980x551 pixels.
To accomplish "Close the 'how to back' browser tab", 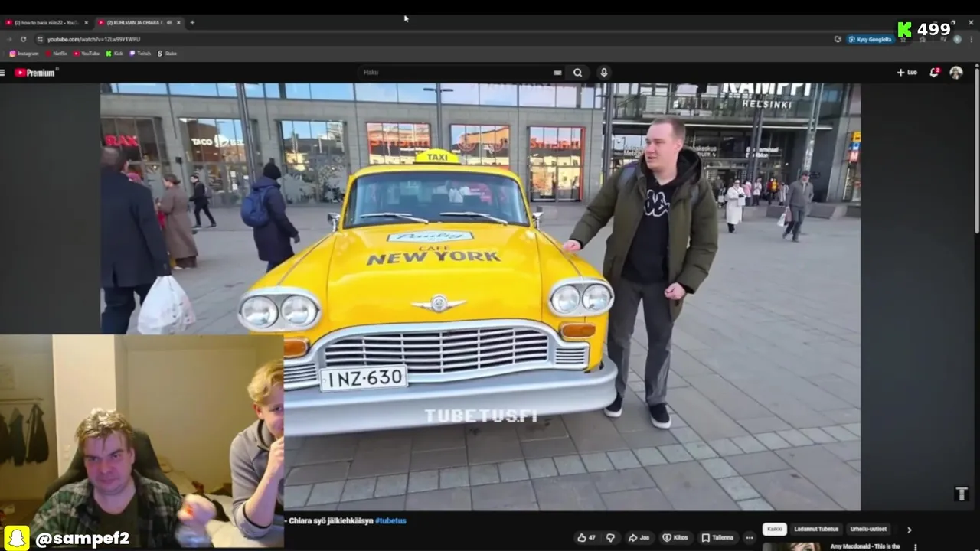I will coord(86,23).
